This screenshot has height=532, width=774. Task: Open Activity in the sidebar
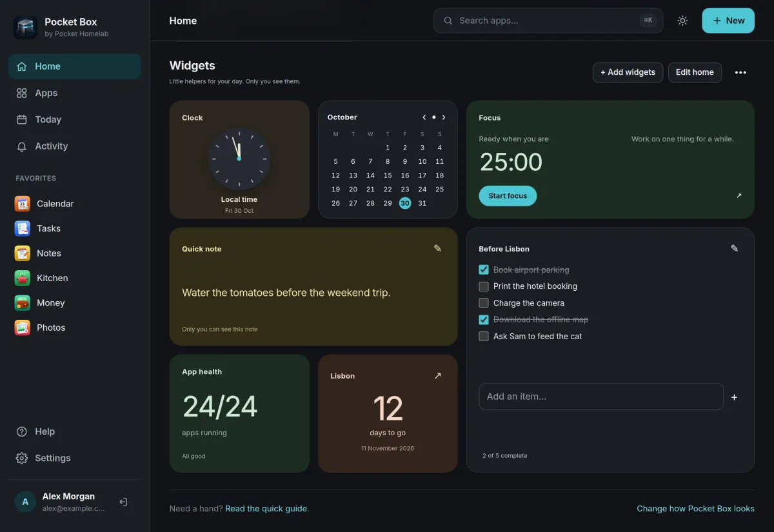pyautogui.click(x=75, y=146)
